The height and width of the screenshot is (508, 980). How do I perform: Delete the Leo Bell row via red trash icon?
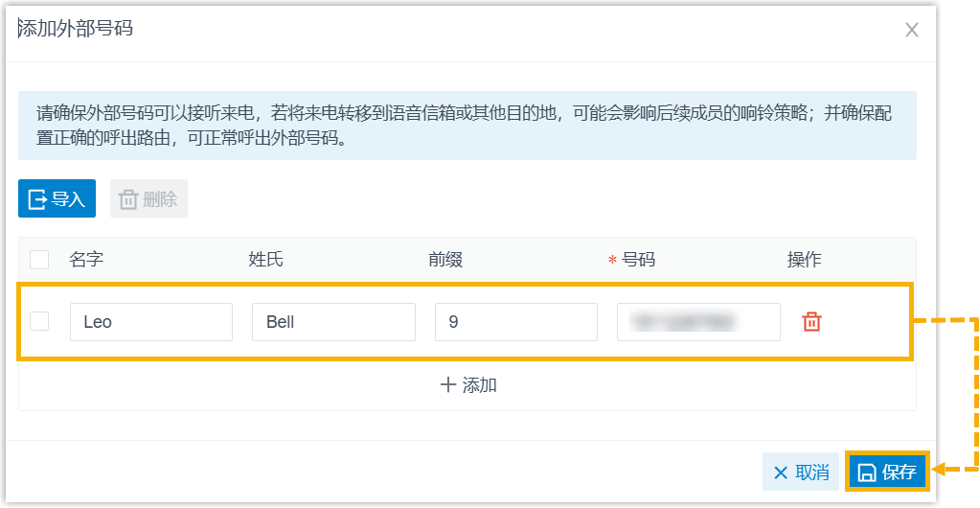pyautogui.click(x=811, y=321)
